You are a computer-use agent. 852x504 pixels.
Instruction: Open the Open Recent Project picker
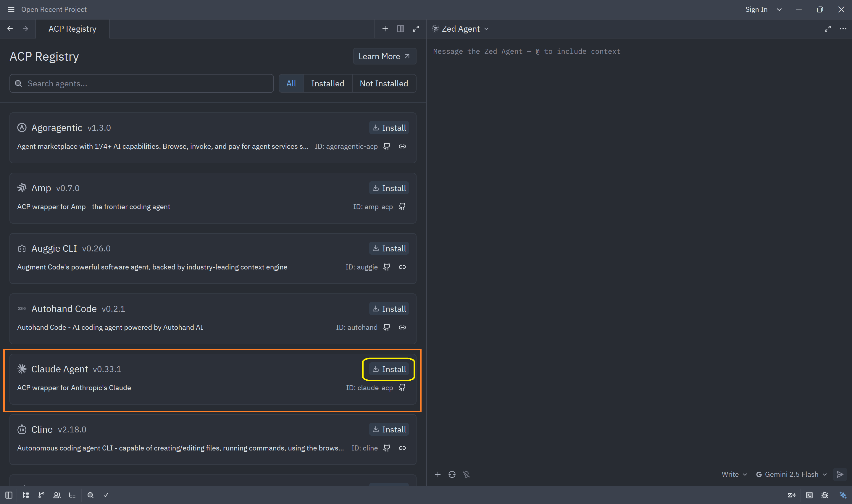tap(54, 9)
